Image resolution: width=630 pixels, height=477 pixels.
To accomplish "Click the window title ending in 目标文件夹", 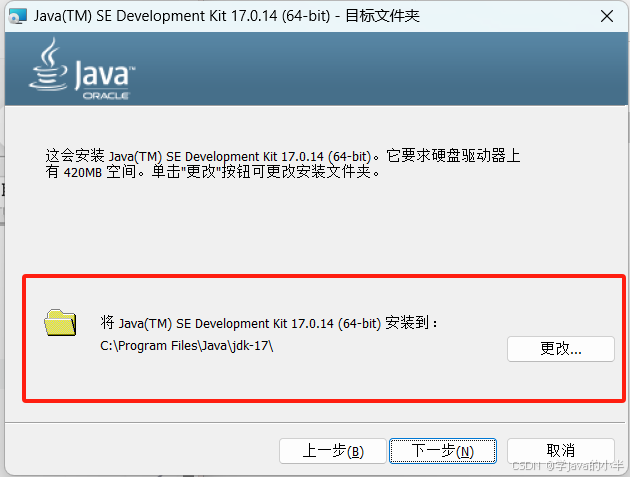I will coord(227,16).
